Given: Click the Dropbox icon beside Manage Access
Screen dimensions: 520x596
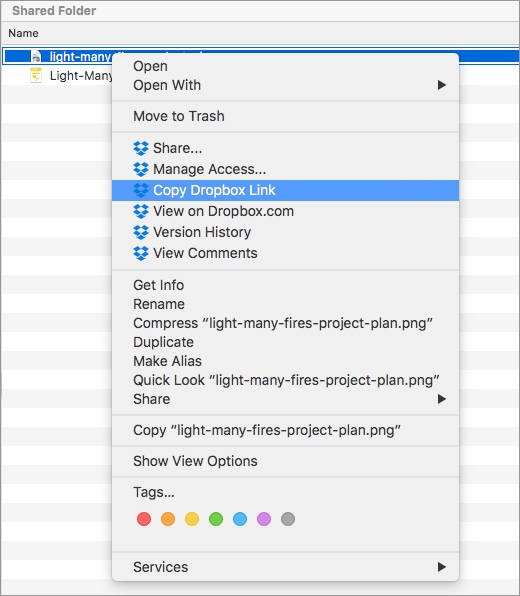Looking at the screenshot, I should pyautogui.click(x=141, y=169).
